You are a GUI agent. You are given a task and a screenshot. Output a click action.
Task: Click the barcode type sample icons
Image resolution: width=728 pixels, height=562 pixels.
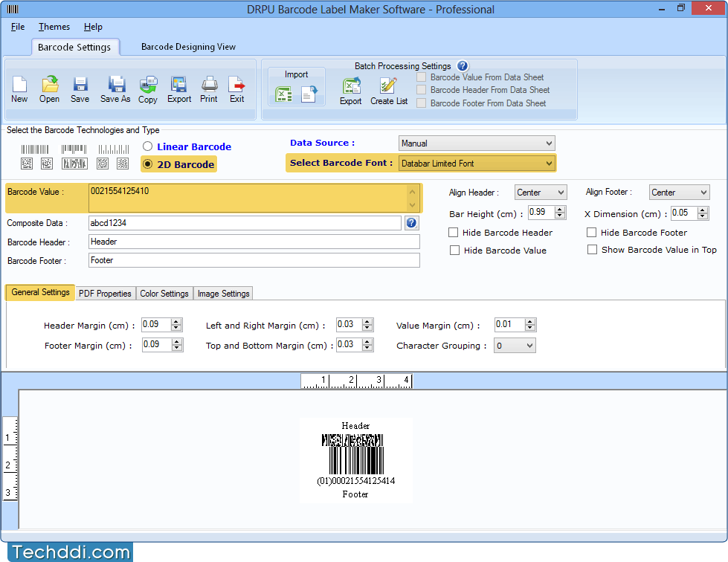pos(75,156)
